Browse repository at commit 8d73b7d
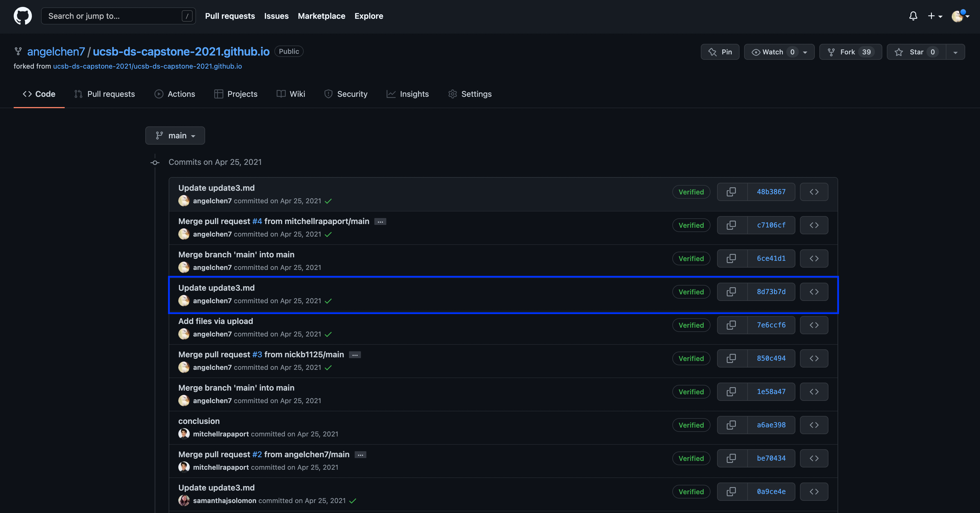The width and height of the screenshot is (980, 513). (x=814, y=292)
